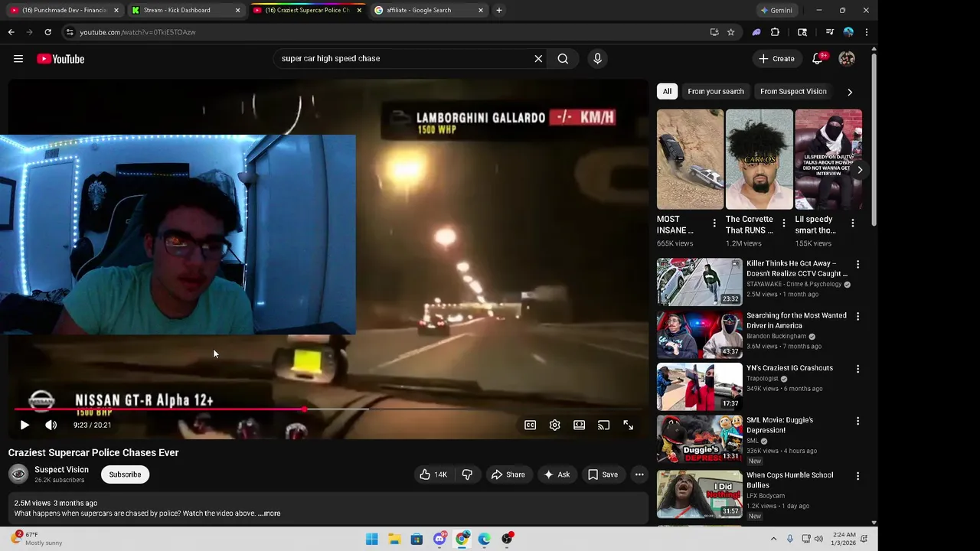Open The Corvette That RUNS short
The image size is (980, 551).
coord(759,159)
